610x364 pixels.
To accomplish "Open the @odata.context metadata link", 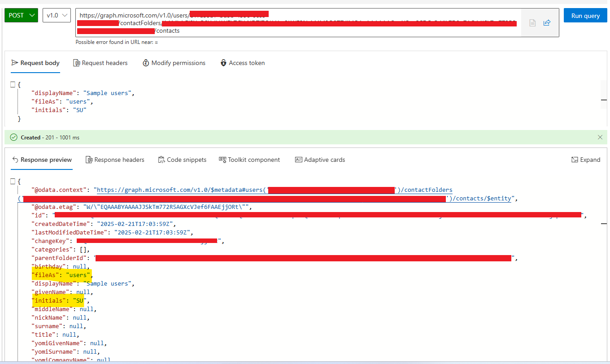I will point(274,190).
